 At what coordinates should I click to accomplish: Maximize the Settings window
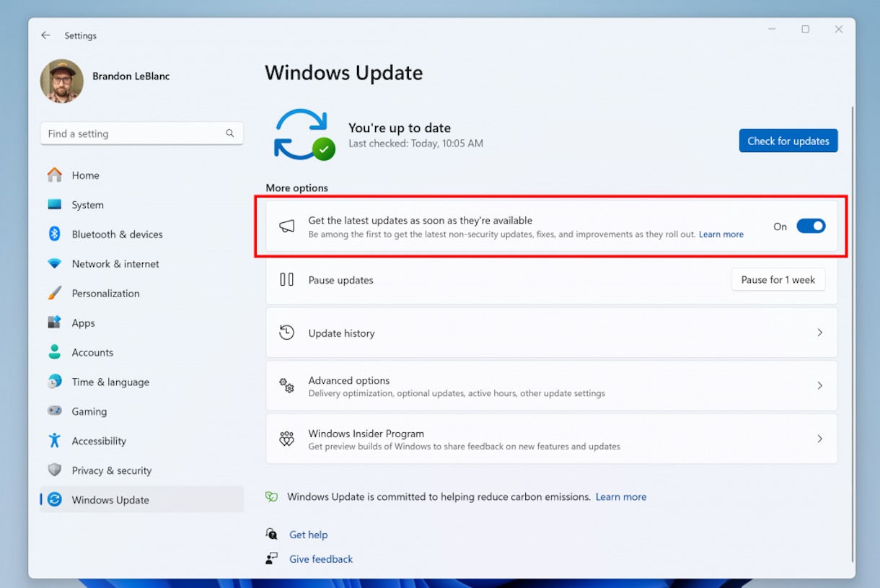[805, 30]
